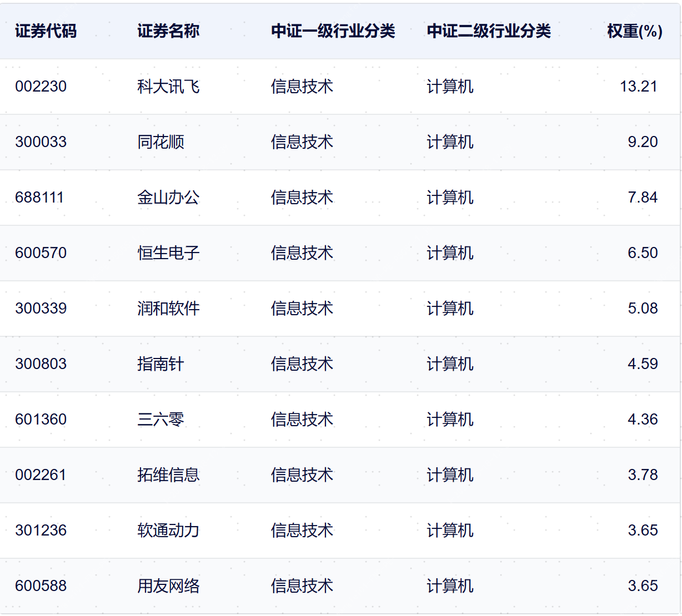Click 计算机 in the 润和软件 row

coord(450,309)
